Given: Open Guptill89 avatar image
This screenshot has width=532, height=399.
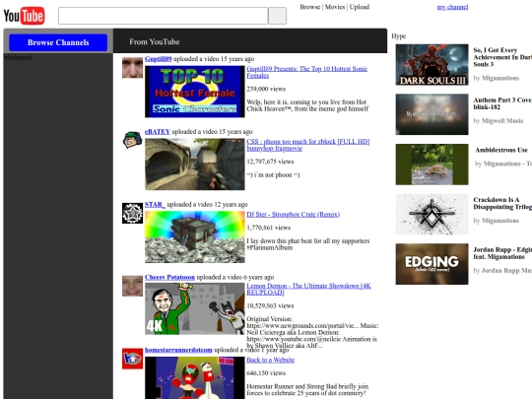Looking at the screenshot, I should [132, 68].
